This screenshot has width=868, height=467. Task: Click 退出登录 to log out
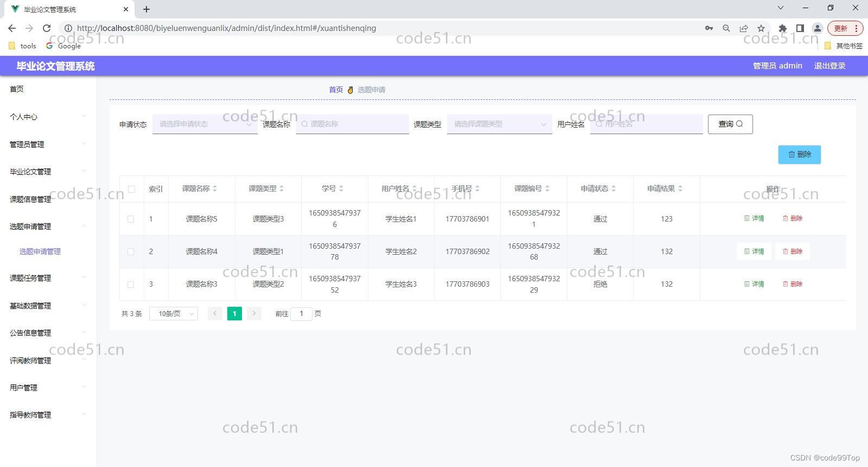(x=829, y=66)
